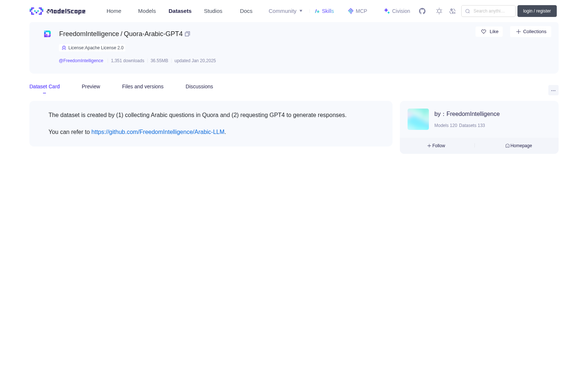Click the search magnifier icon
The width and height of the screenshot is (588, 368).
pos(467,11)
